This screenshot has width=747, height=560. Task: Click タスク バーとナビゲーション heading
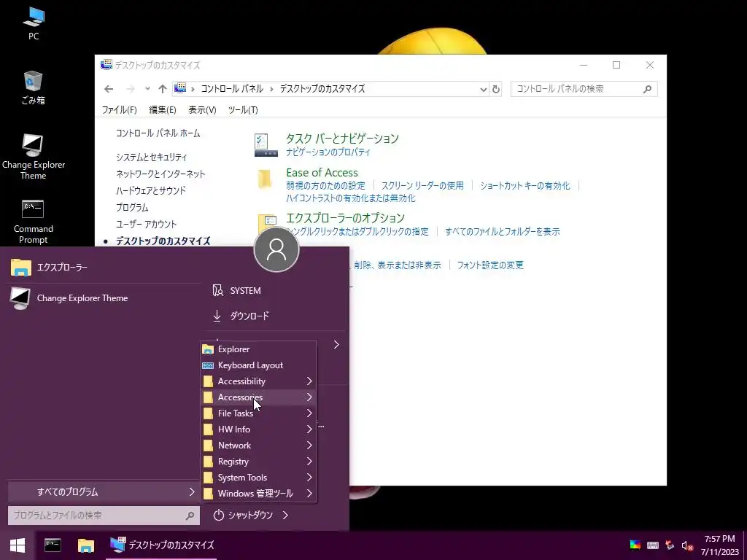(343, 139)
